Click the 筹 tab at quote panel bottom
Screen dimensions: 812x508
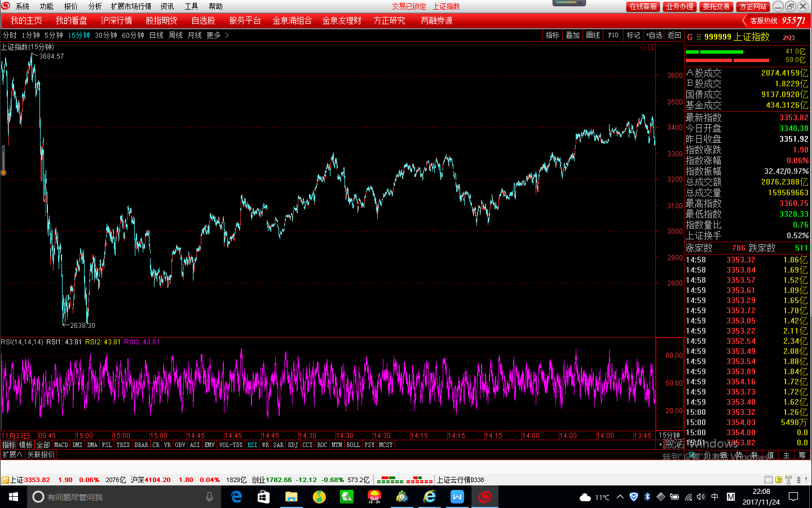pyautogui.click(x=802, y=456)
